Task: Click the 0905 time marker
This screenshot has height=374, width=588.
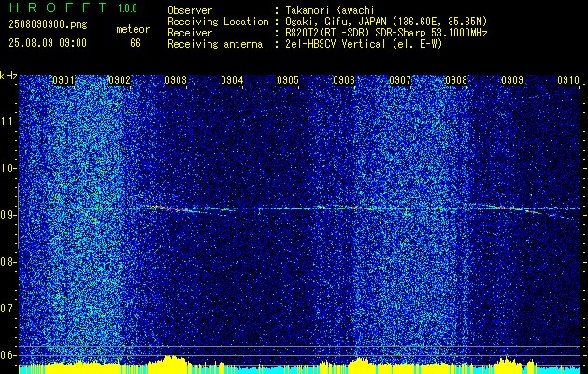Action: (288, 80)
